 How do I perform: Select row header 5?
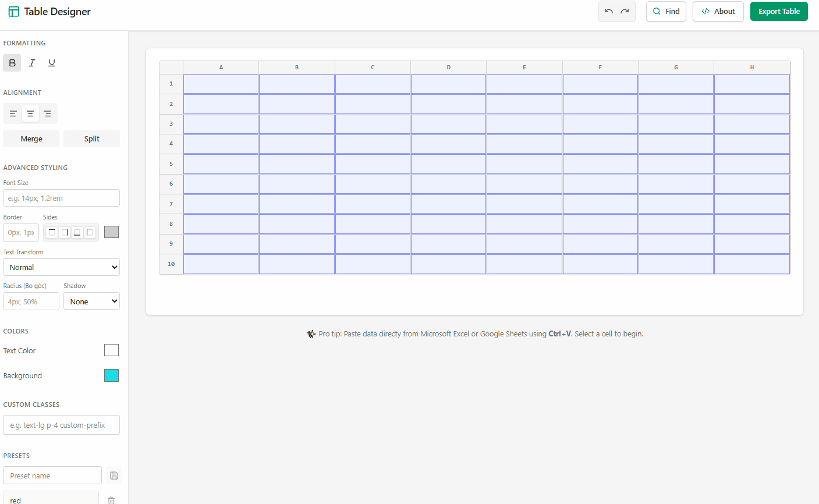point(171,164)
